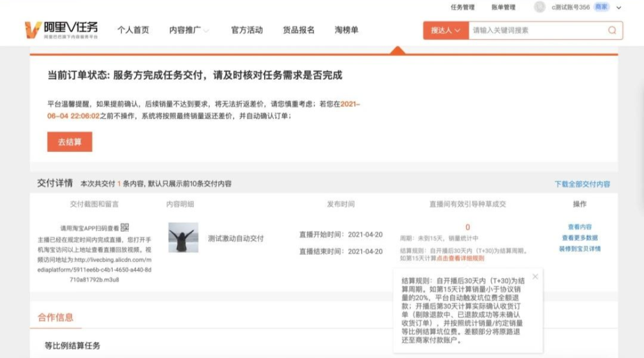This screenshot has width=644, height=358.
Task: Open the 搜达人 search type dropdown
Action: (x=446, y=30)
